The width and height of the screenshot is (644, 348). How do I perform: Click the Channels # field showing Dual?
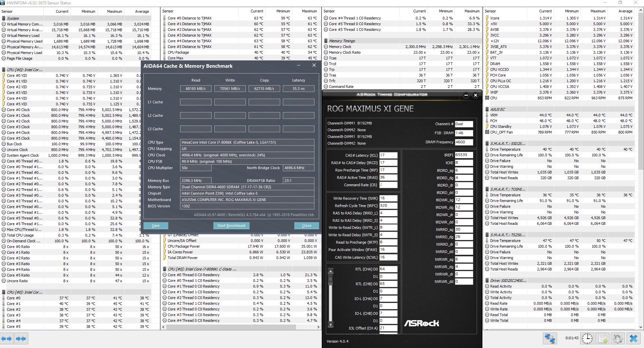coord(464,124)
